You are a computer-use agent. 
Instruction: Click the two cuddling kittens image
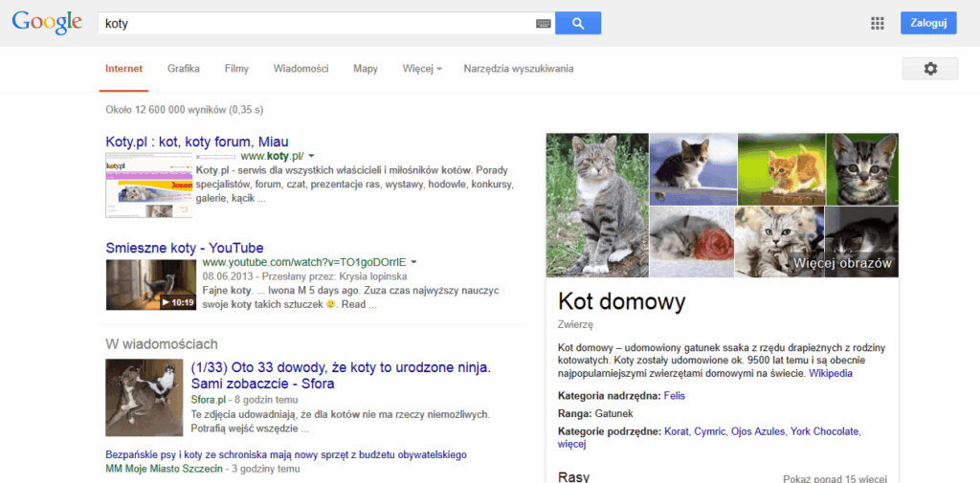[779, 242]
